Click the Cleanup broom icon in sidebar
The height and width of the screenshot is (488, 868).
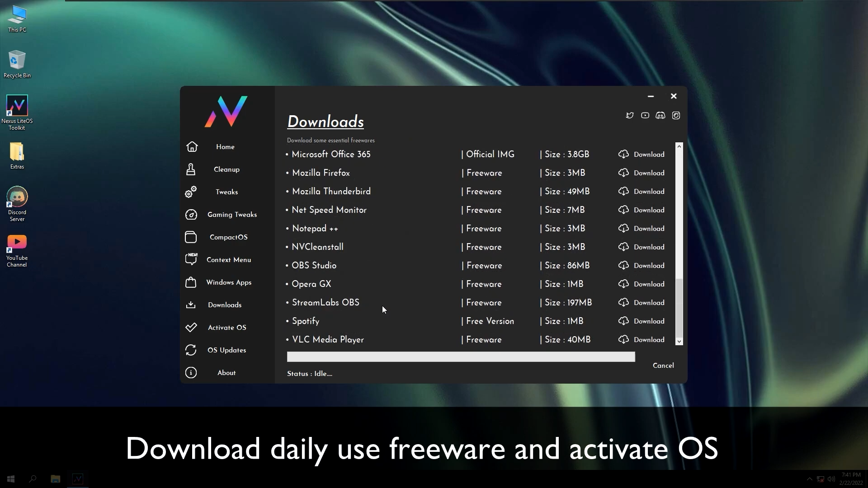191,169
